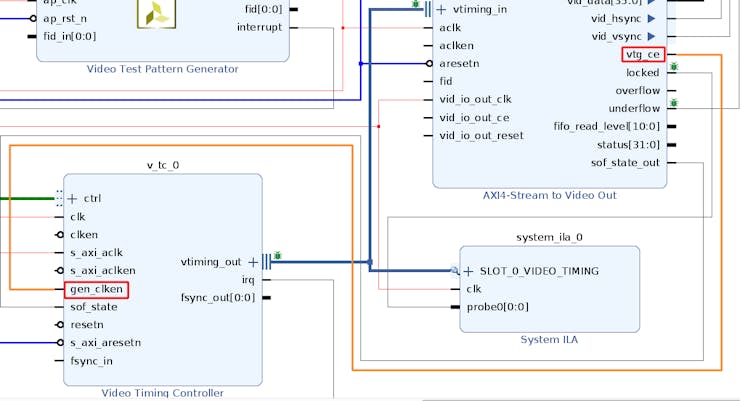Select the gen_clken port on v_tc_0
740x401 pixels.
coord(96,289)
